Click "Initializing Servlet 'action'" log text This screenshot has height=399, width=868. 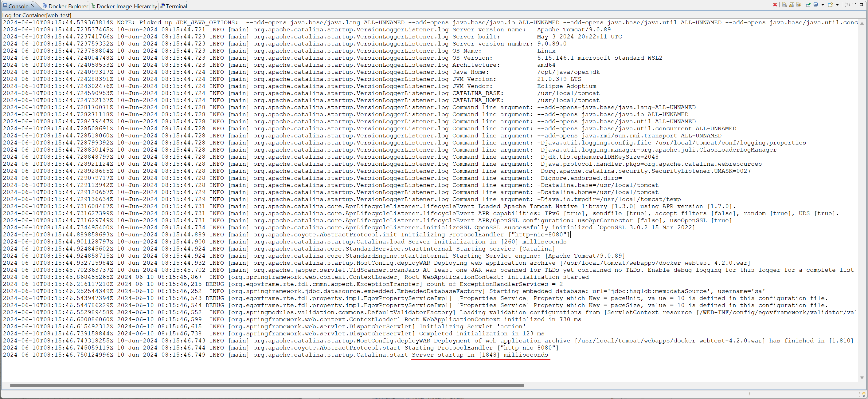click(472, 327)
